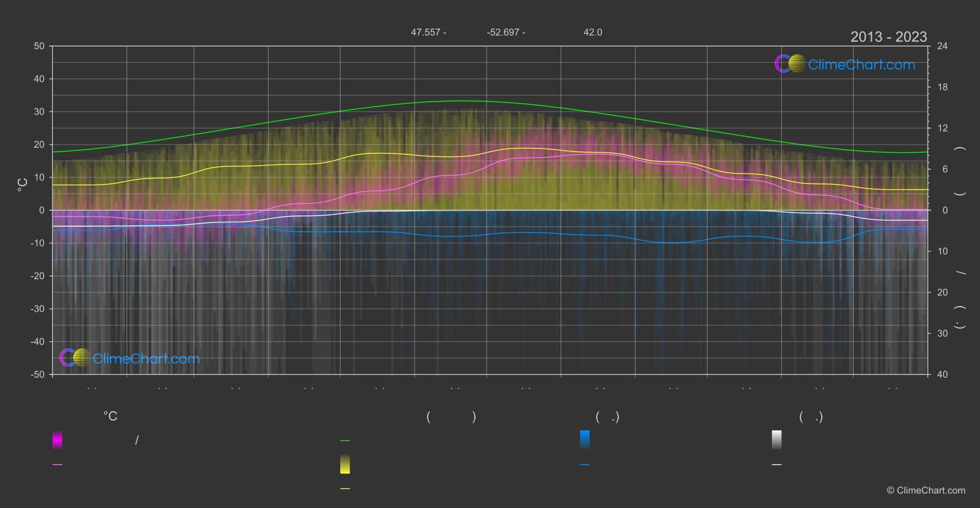This screenshot has height=508, width=980.
Task: Click the white gradient snow swatch in legend
Action: click(777, 440)
